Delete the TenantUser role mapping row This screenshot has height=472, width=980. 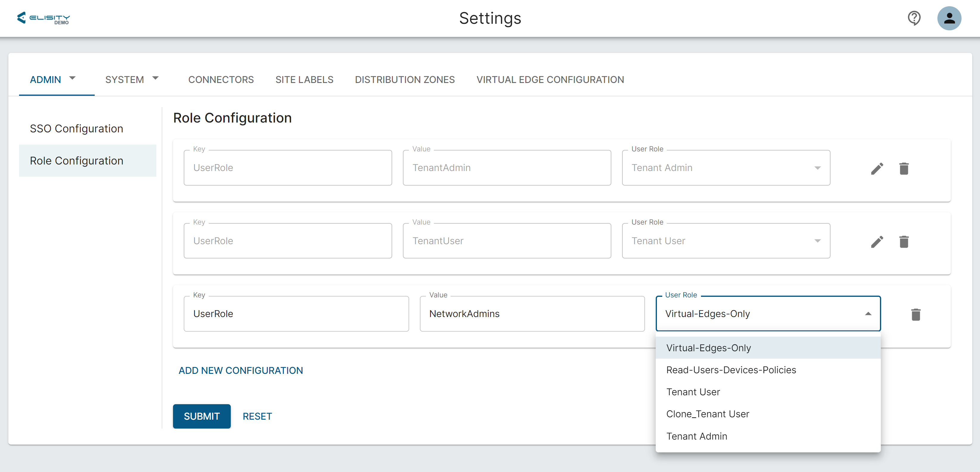904,241
